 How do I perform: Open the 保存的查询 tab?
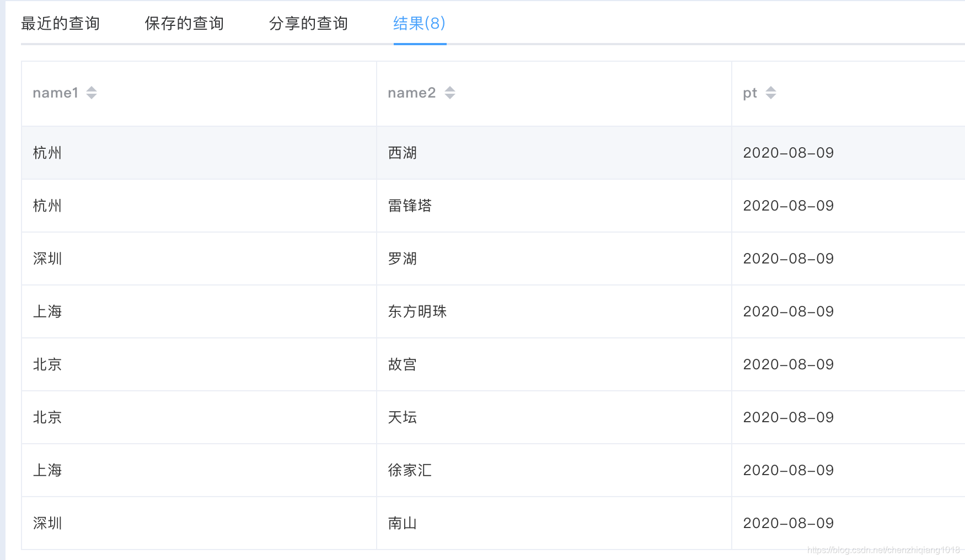tap(184, 23)
